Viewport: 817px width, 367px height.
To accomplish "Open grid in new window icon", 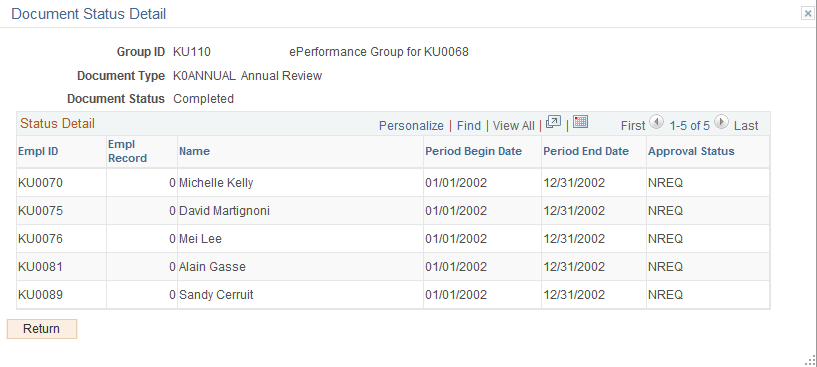I will coord(553,123).
